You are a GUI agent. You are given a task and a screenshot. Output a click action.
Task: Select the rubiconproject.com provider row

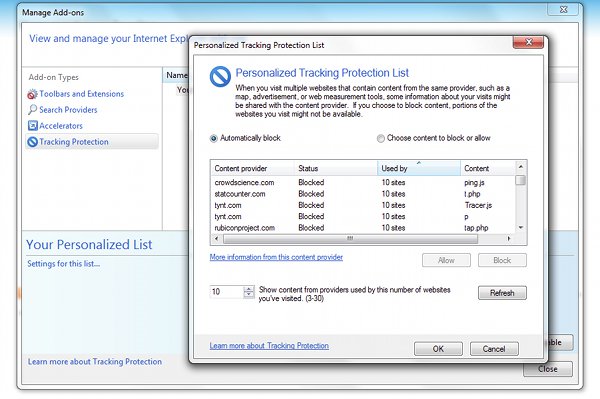pyautogui.click(x=363, y=228)
